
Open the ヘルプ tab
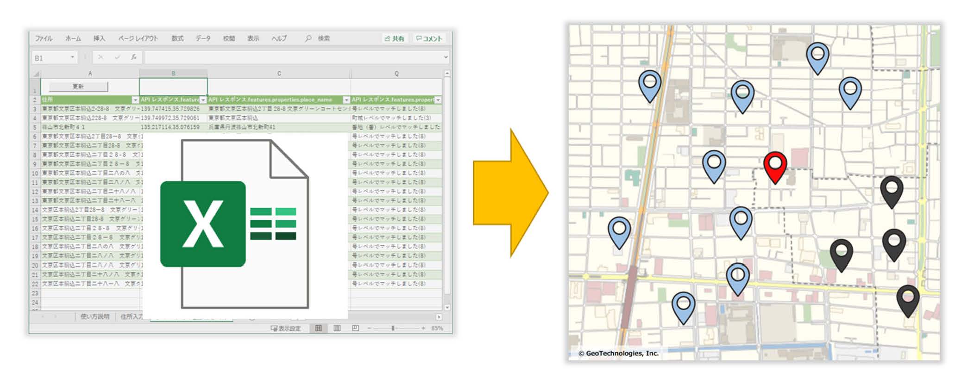279,38
